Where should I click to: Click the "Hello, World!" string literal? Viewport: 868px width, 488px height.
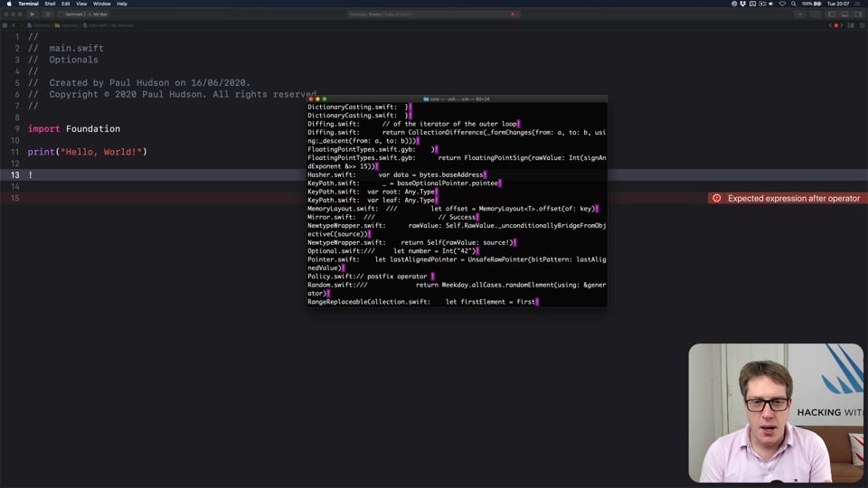(x=101, y=152)
